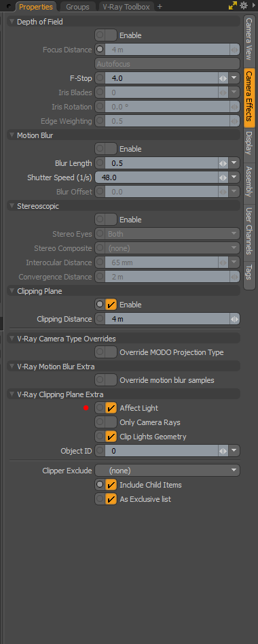Switch to the V-Ray Toolbox tab
Viewport: 258px width, 644px height.
126,7
